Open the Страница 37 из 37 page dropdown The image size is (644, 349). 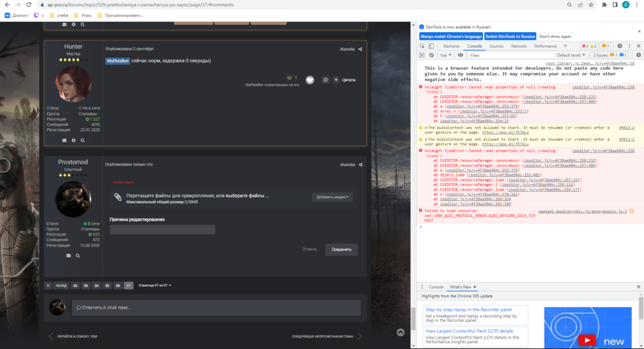[155, 285]
